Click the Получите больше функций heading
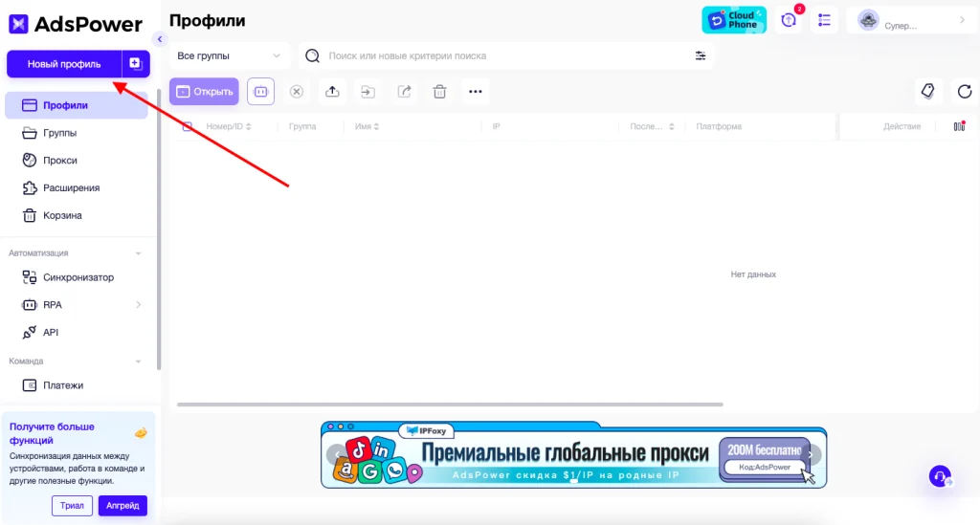 click(52, 433)
